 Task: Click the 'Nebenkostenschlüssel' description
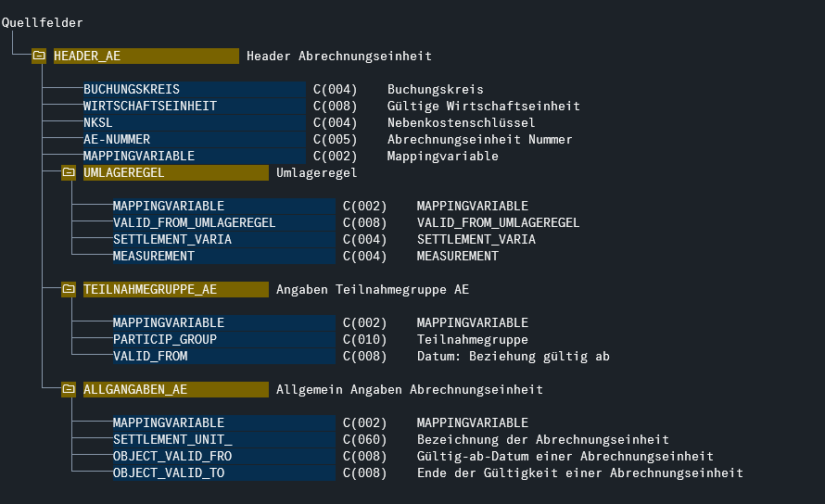point(461,122)
